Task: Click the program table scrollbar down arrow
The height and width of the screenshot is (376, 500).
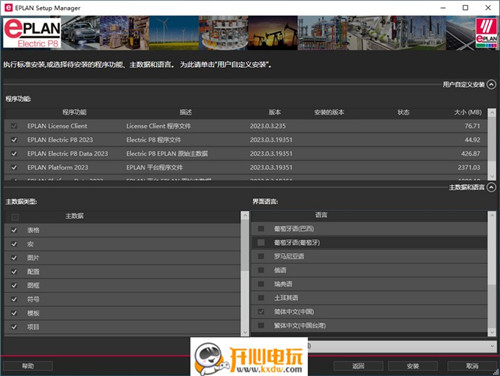Action: pos(492,176)
